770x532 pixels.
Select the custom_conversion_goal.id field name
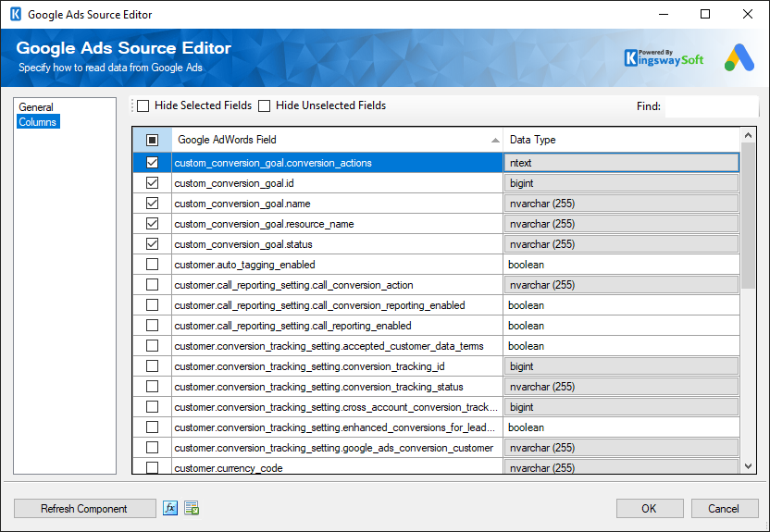click(x=234, y=183)
